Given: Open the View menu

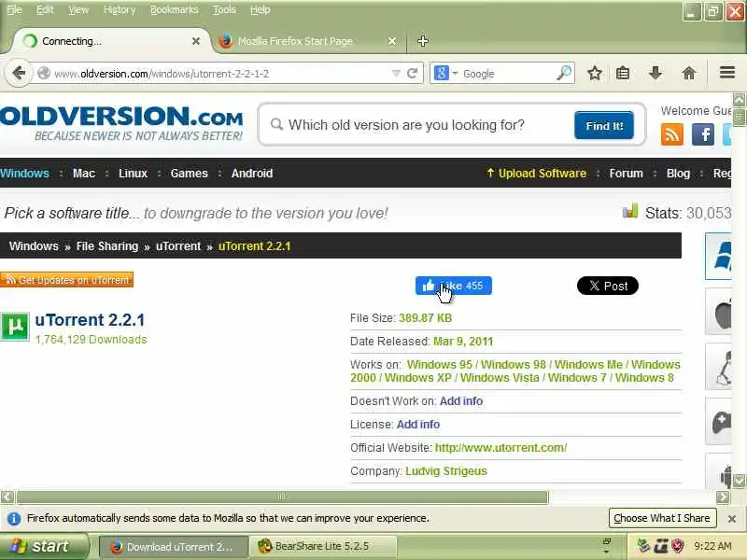Looking at the screenshot, I should [x=78, y=9].
